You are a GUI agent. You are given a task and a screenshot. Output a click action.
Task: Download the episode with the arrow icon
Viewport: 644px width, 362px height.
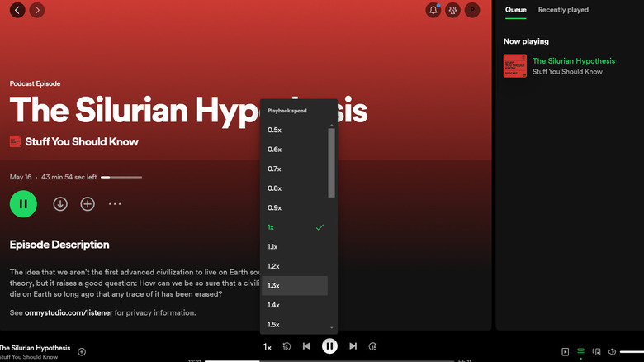pyautogui.click(x=60, y=204)
